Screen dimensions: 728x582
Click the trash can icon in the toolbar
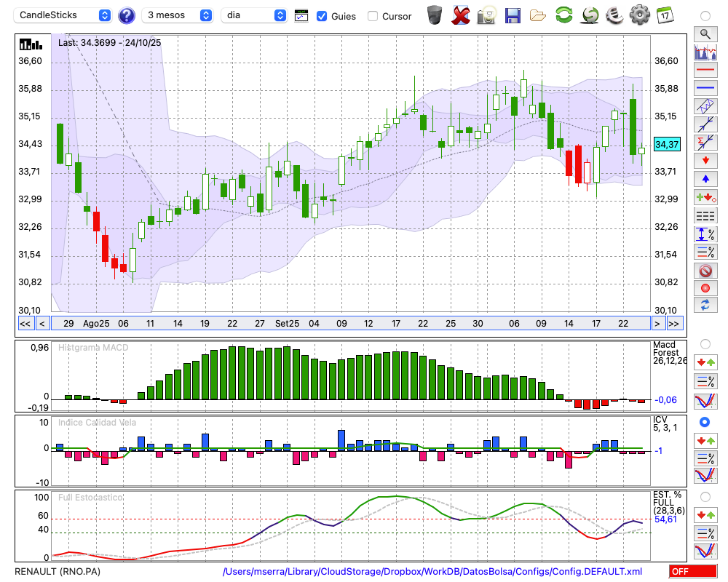435,15
